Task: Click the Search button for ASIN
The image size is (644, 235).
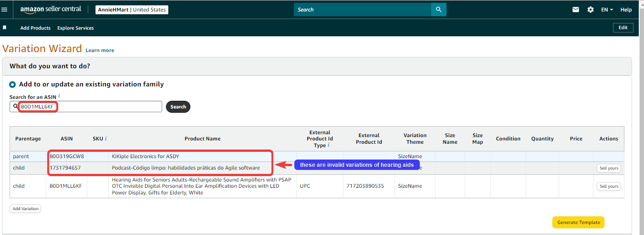Action: tap(178, 107)
